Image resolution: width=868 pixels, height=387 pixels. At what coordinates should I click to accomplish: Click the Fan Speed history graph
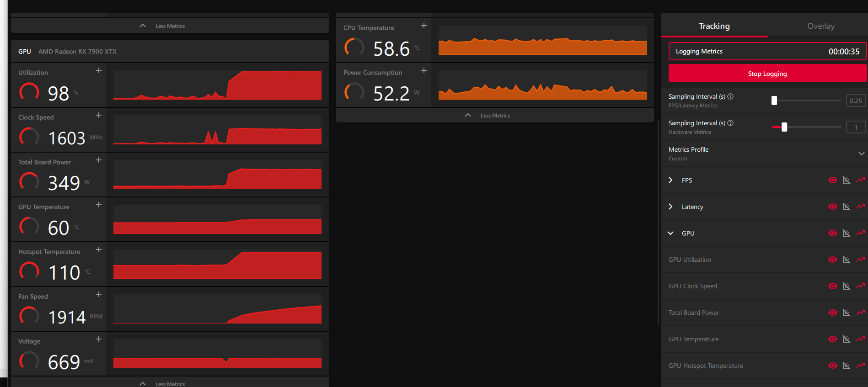pos(217,309)
